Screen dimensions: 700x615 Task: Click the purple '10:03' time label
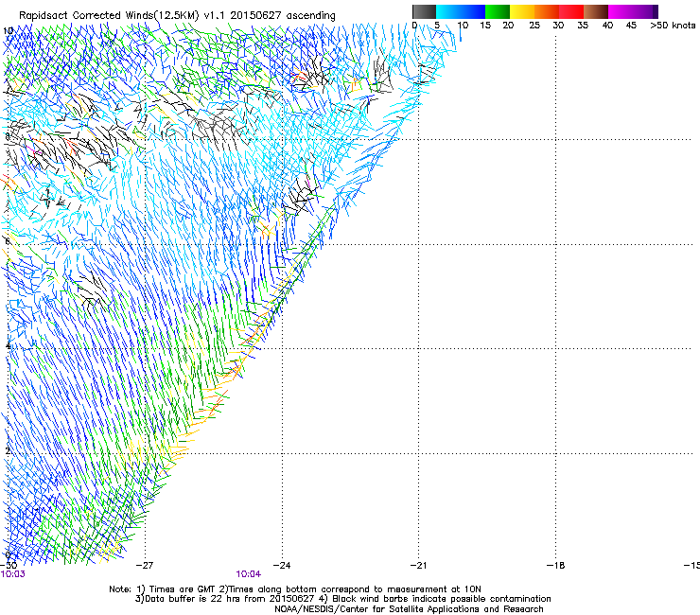click(13, 574)
